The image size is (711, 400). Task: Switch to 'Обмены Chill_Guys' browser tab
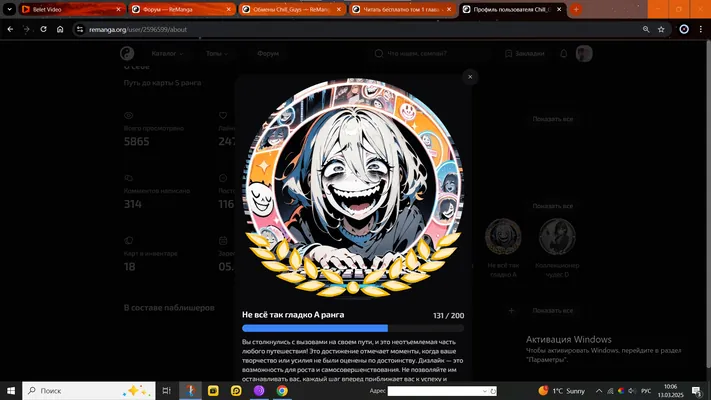tap(292, 9)
